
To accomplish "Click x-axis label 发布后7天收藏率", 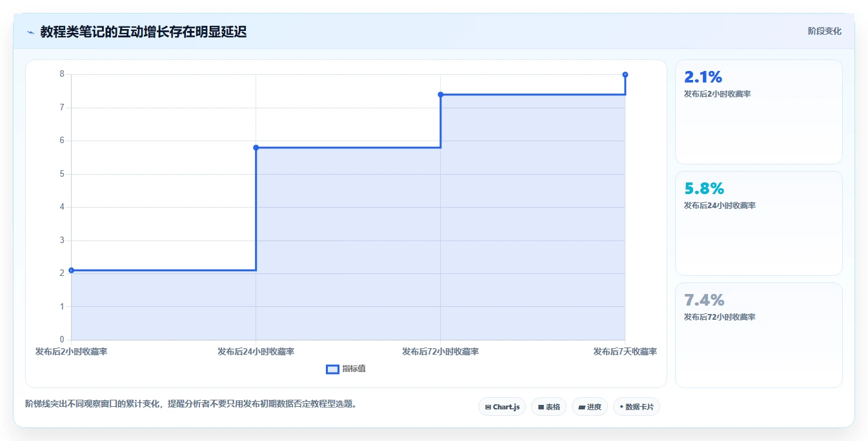I will [x=625, y=351].
